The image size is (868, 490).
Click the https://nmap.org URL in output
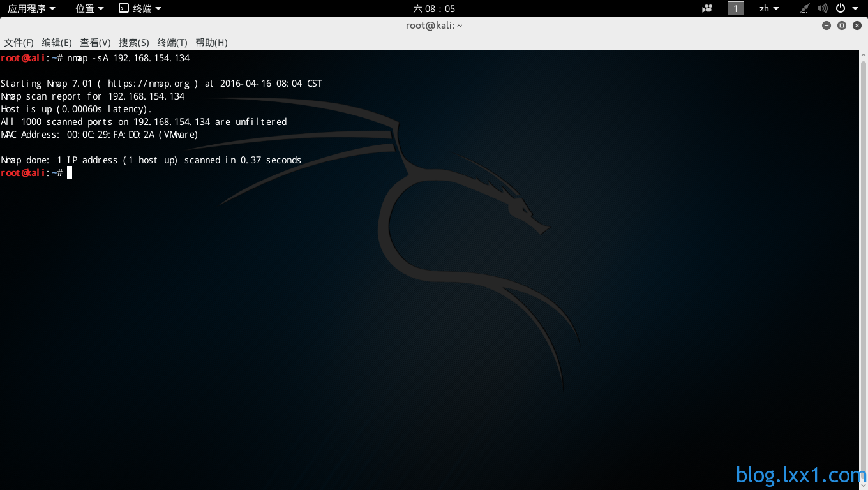[149, 84]
